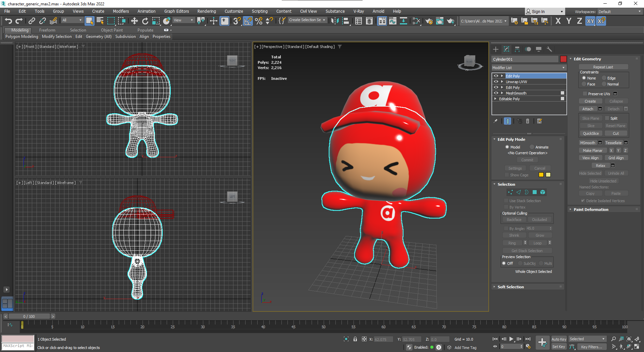Switch to the Hierarchy command panel tab
Image resolution: width=644 pixels, height=352 pixels.
click(x=517, y=49)
